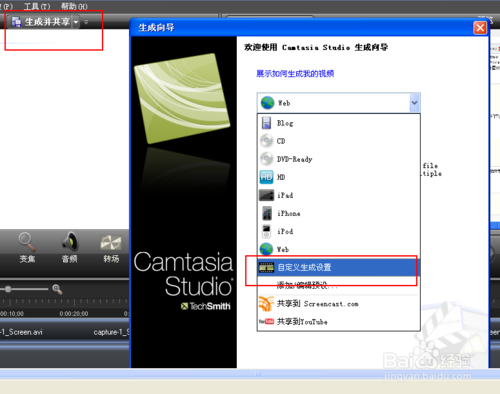Select the iPhone preset
The height and width of the screenshot is (394, 500).
338,213
